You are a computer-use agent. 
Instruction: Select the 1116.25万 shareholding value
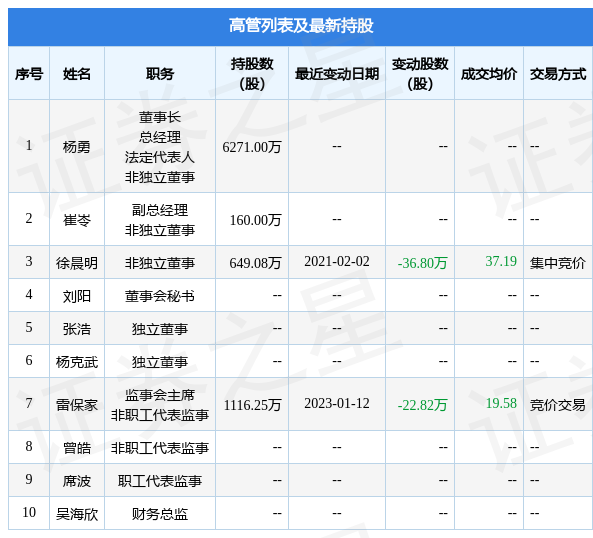coord(253,405)
